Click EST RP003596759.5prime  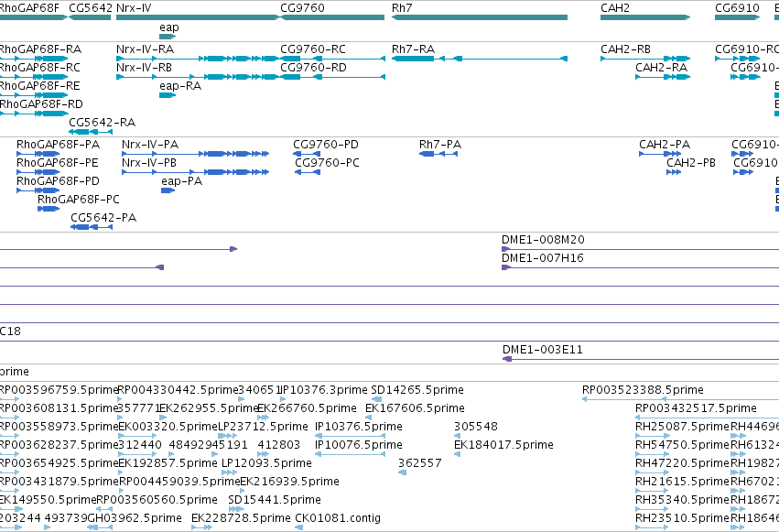59,390
